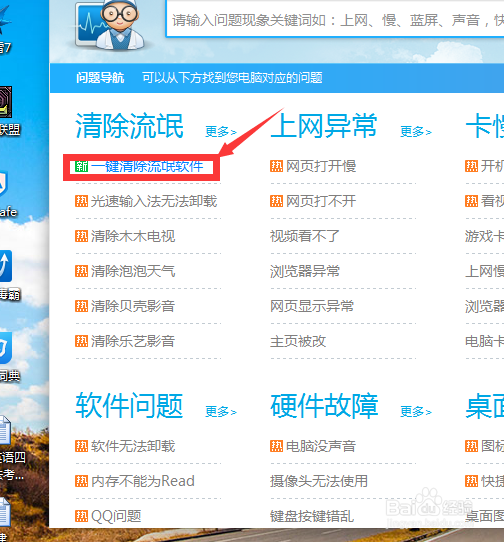Viewport: 504px width, 542px height.
Task: Open 内存不能为Read problem
Action: pos(143,481)
